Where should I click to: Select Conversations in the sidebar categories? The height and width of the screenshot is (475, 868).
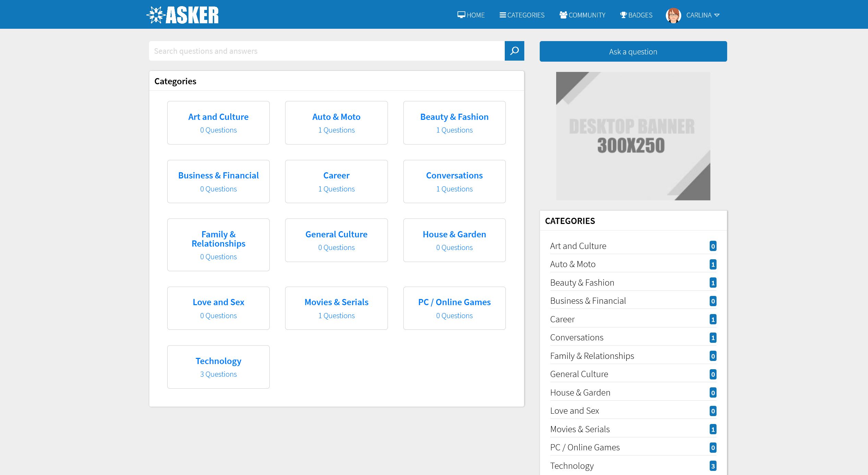pos(576,338)
